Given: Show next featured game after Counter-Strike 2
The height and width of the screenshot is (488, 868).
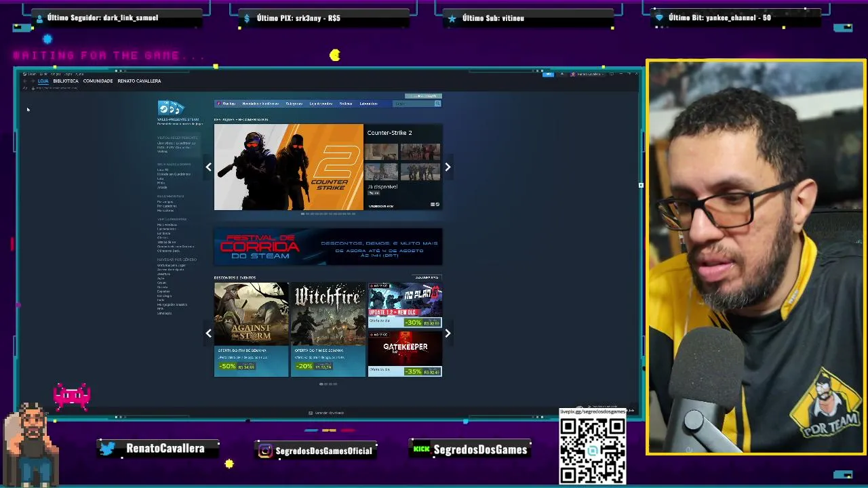Looking at the screenshot, I should pos(448,167).
